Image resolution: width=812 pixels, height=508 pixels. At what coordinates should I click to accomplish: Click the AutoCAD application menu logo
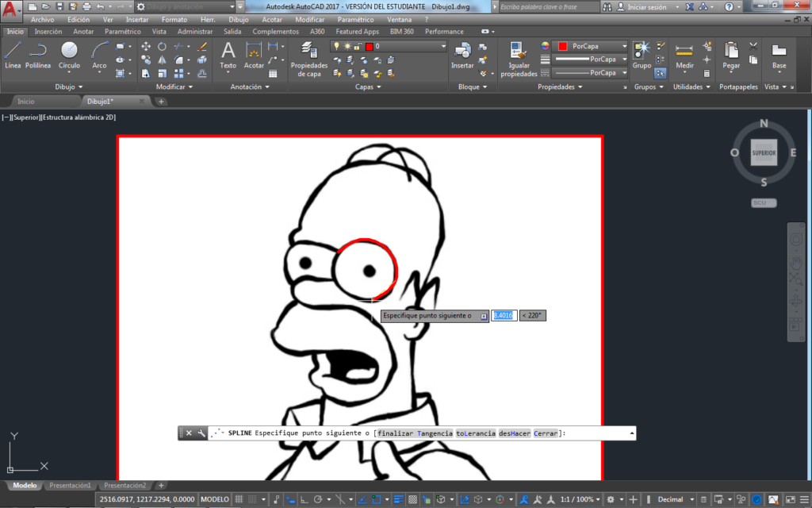(x=10, y=10)
